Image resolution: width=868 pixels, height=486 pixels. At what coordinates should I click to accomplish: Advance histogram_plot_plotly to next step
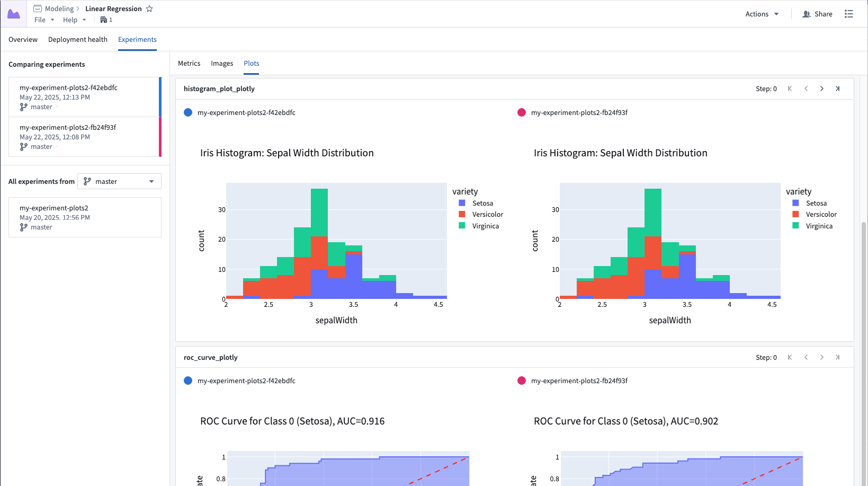tap(822, 89)
